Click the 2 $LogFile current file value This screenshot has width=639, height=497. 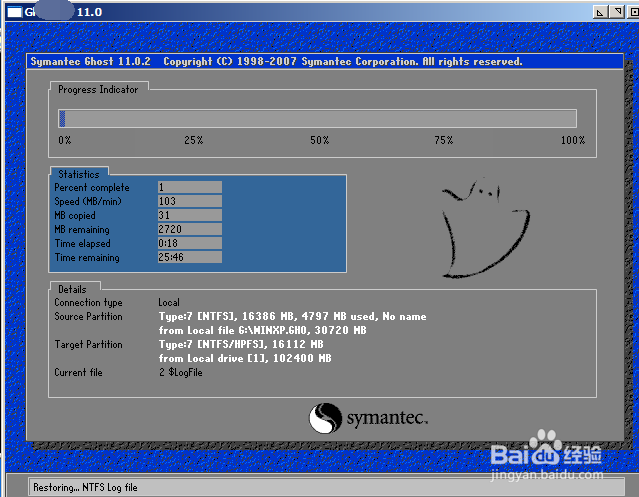181,372
